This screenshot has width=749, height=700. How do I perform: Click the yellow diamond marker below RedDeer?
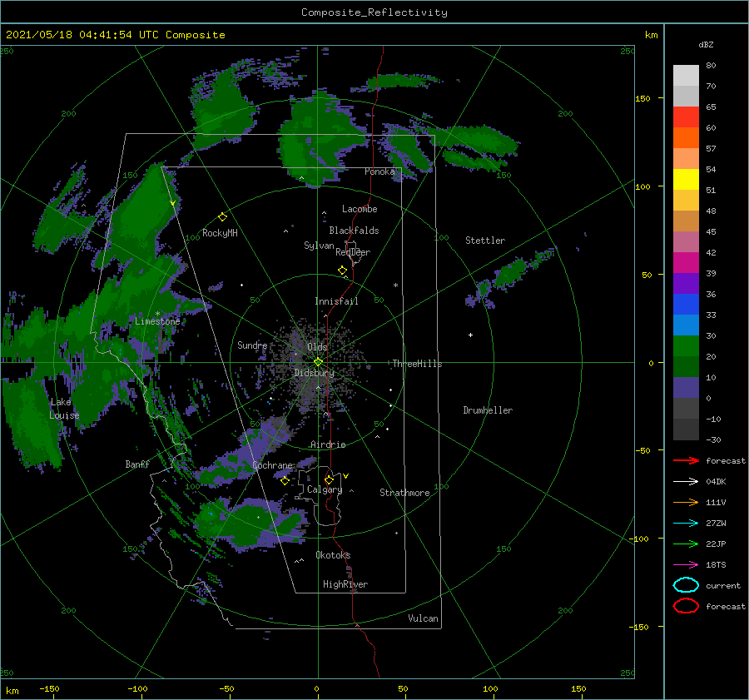tap(342, 271)
